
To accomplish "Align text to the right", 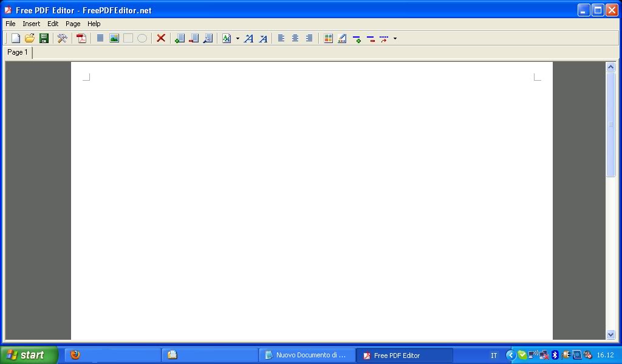I will 309,38.
